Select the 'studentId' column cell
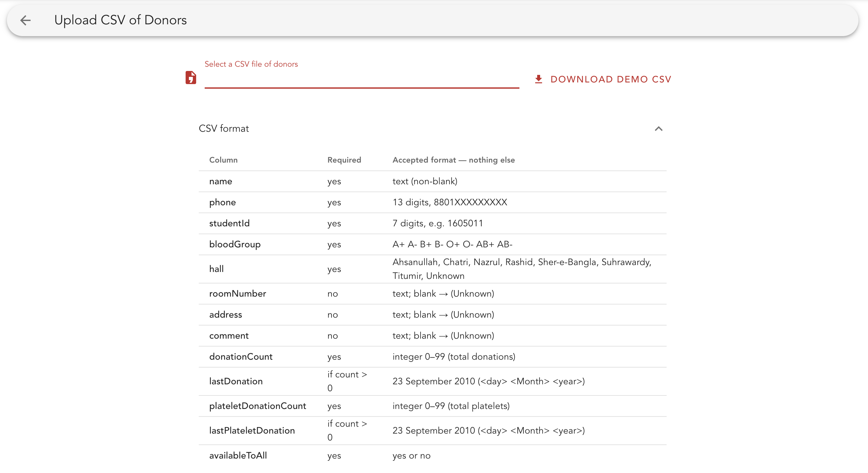Viewport: 868px width, 473px height. 229,223
